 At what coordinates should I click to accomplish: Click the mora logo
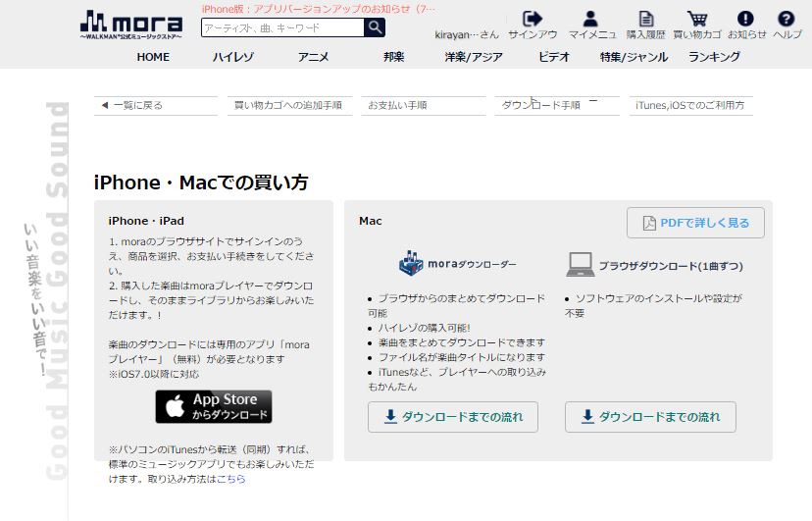tap(131, 26)
